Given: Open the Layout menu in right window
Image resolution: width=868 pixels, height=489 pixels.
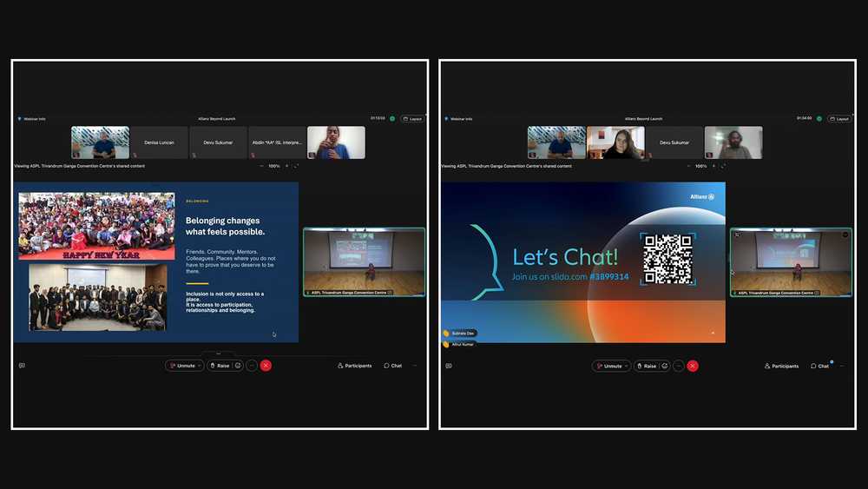Looking at the screenshot, I should pyautogui.click(x=839, y=118).
